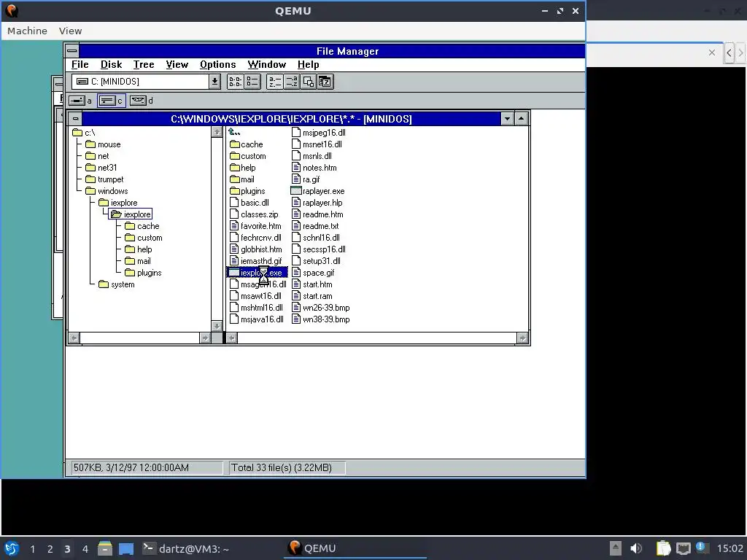Select the open inner iexplore folder in the tree
The width and height of the screenshot is (747, 560).
tap(131, 214)
